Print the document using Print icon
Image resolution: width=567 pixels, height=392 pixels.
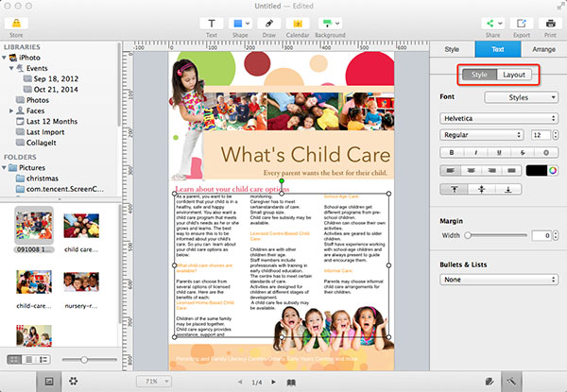click(549, 24)
